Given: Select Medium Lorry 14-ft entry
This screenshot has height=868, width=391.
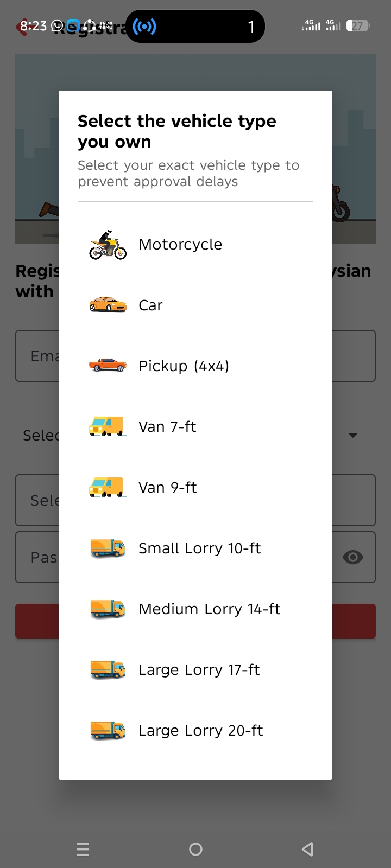Looking at the screenshot, I should (209, 609).
